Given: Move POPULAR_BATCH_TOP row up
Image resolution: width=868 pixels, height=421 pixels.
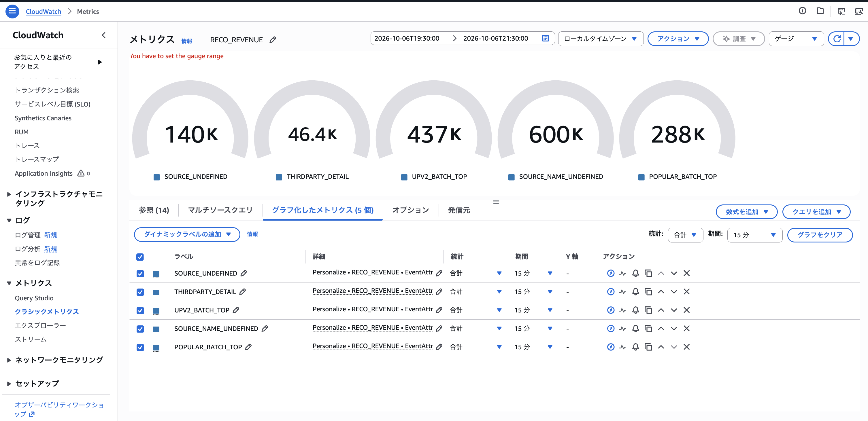Looking at the screenshot, I should coord(661,347).
